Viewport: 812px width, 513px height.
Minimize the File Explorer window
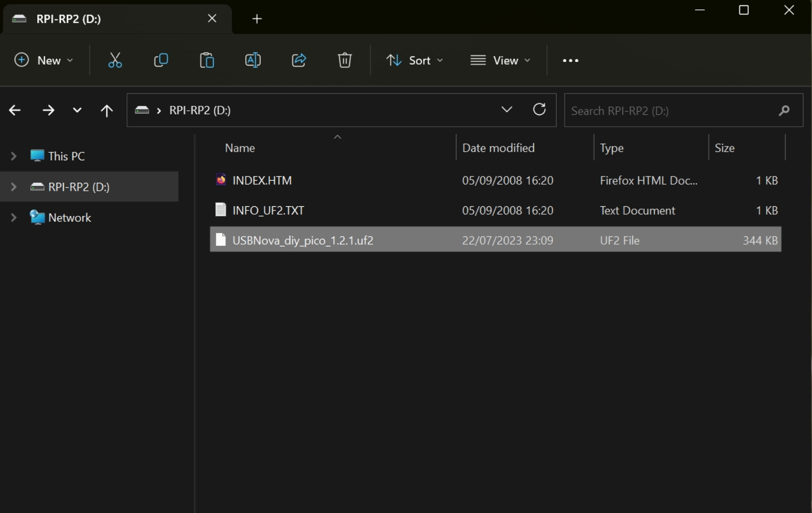tap(700, 10)
